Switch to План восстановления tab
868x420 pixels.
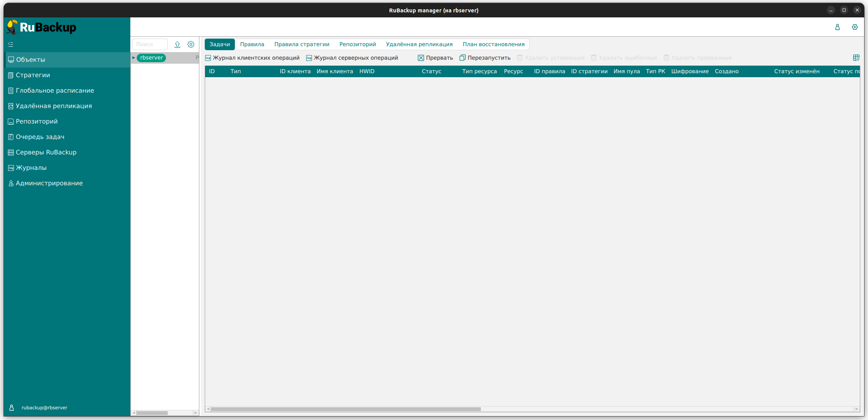point(493,44)
